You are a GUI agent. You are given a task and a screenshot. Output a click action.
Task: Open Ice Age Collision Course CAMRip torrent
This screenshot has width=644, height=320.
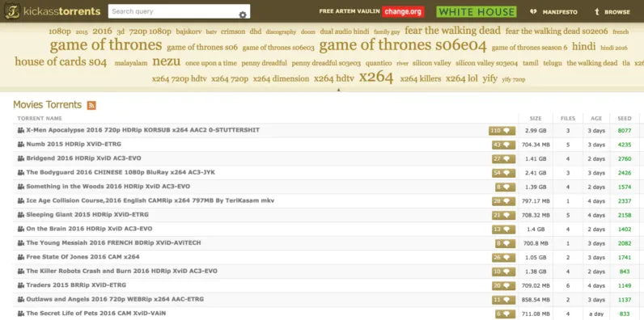[150, 200]
